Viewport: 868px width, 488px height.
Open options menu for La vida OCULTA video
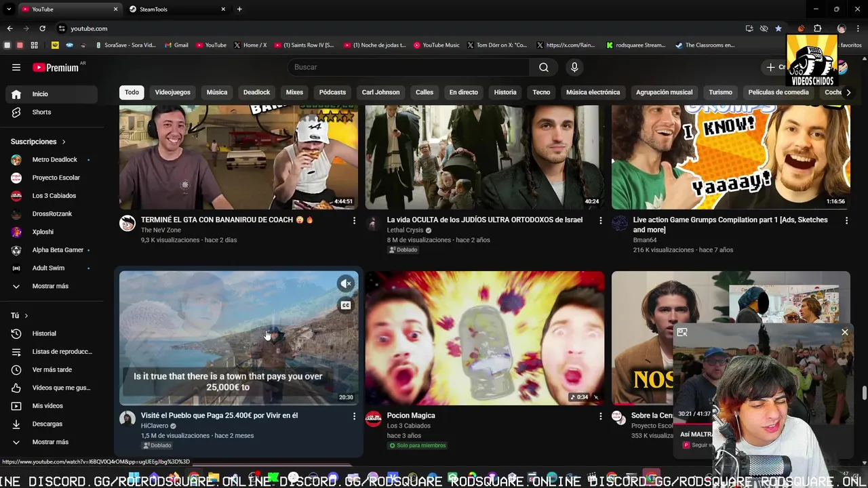[x=600, y=220]
